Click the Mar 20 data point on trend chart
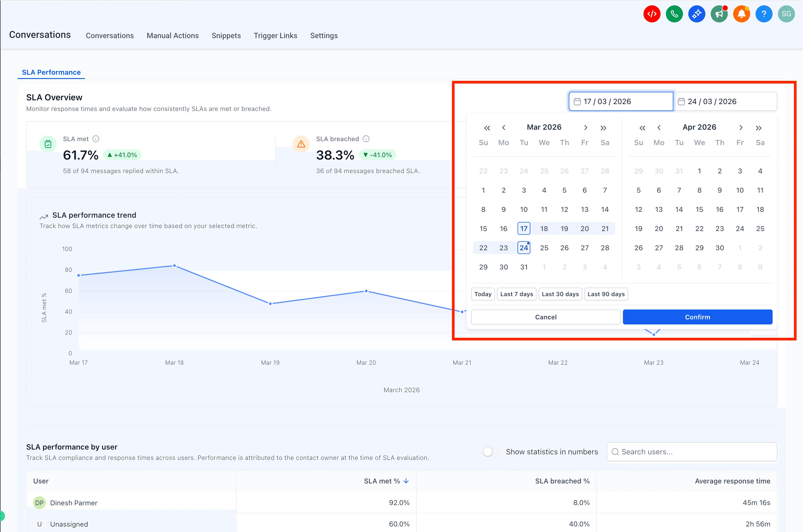This screenshot has height=532, width=803. pyautogui.click(x=366, y=291)
